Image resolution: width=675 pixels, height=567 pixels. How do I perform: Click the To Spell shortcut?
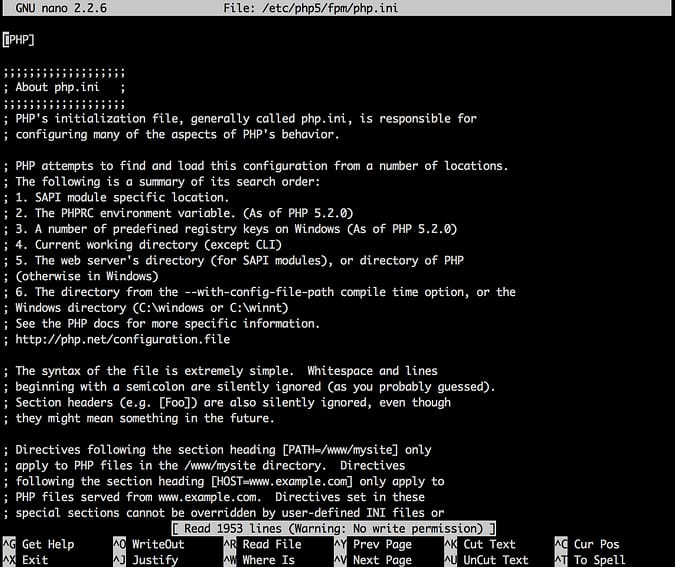(599, 559)
